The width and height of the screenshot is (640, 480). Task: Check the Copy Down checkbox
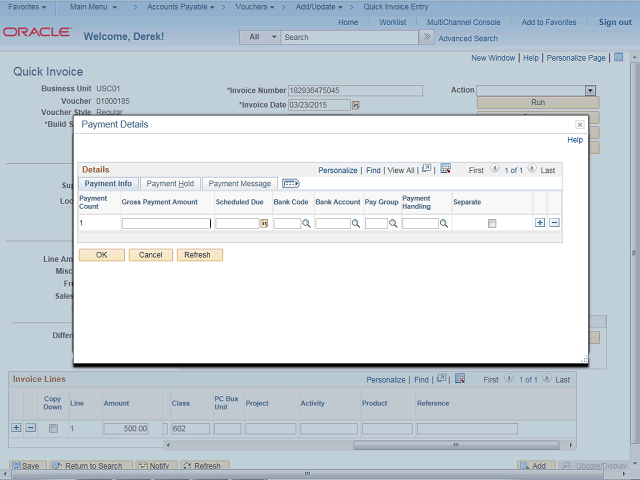53,428
